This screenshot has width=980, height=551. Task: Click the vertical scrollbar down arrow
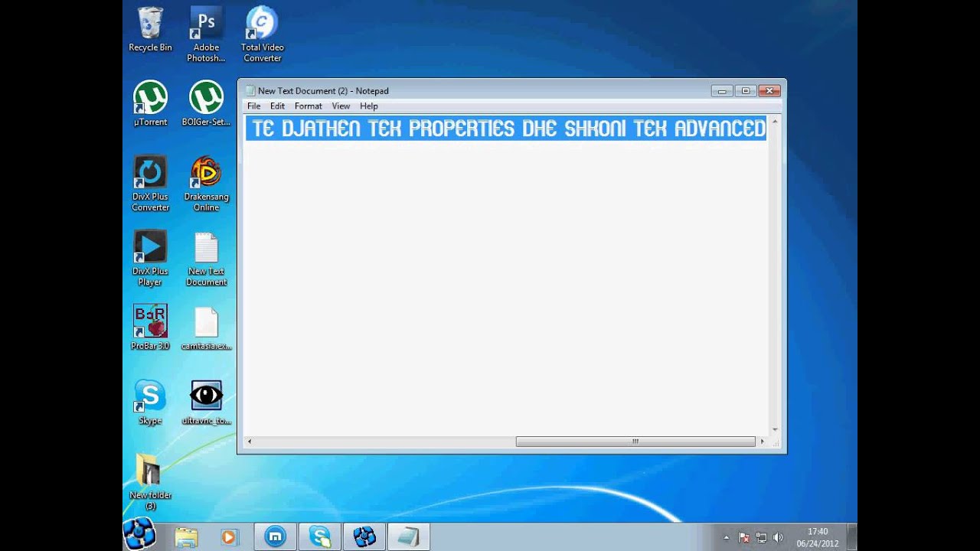click(x=775, y=430)
